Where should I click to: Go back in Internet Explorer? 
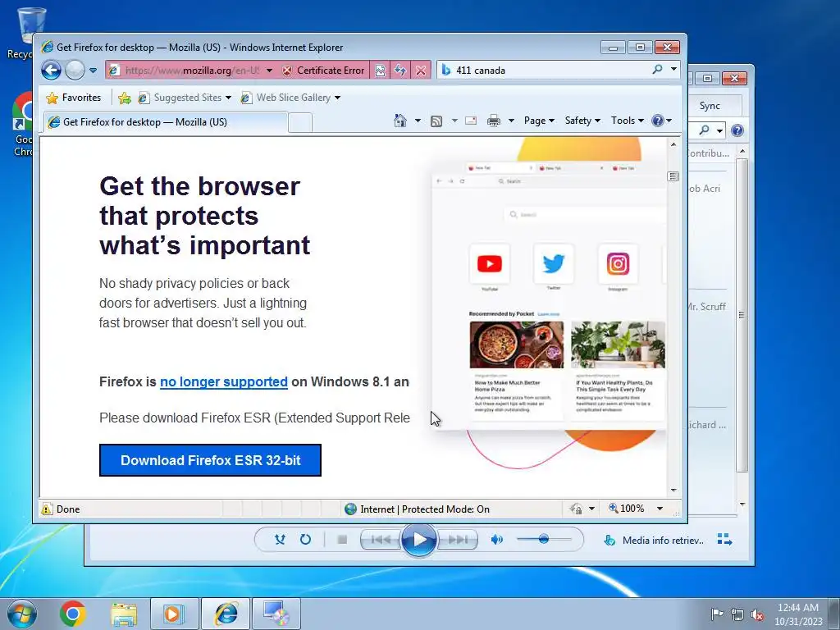(x=52, y=71)
